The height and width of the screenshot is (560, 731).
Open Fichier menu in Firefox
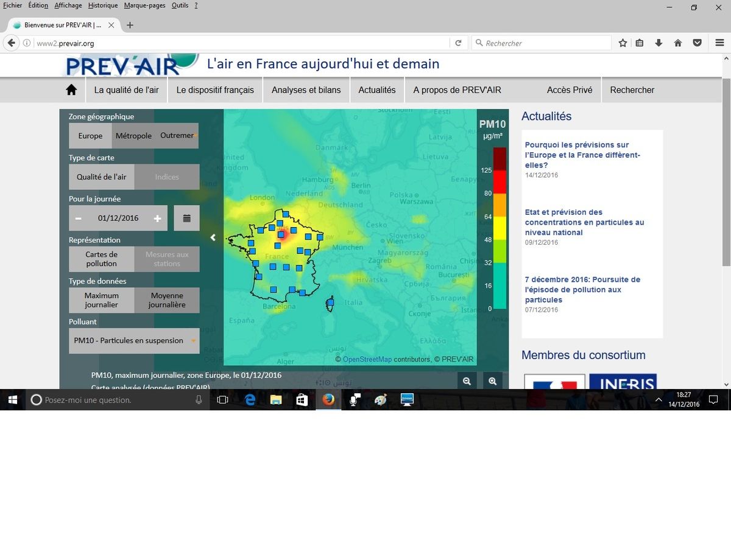tap(13, 5)
